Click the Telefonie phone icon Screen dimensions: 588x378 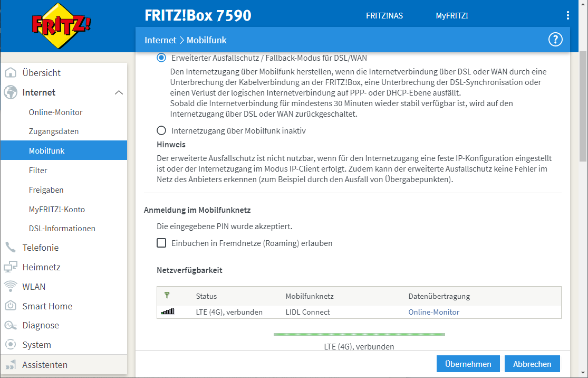(11, 248)
